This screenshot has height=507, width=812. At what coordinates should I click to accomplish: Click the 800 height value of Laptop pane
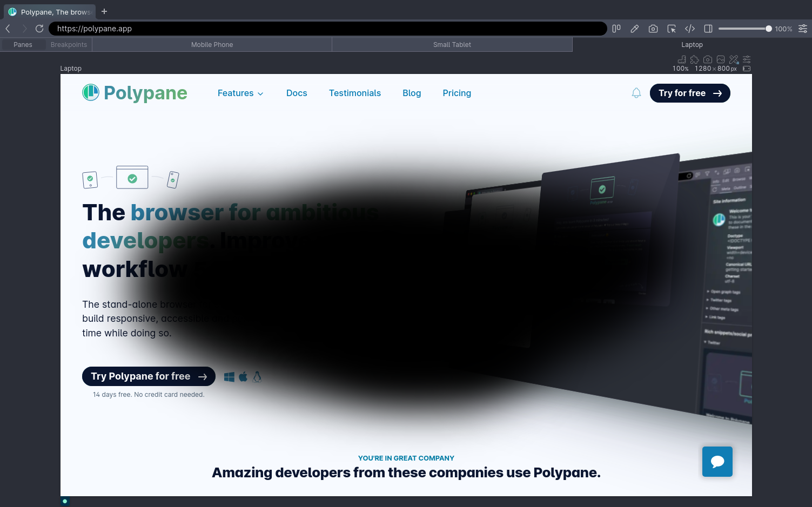(723, 69)
